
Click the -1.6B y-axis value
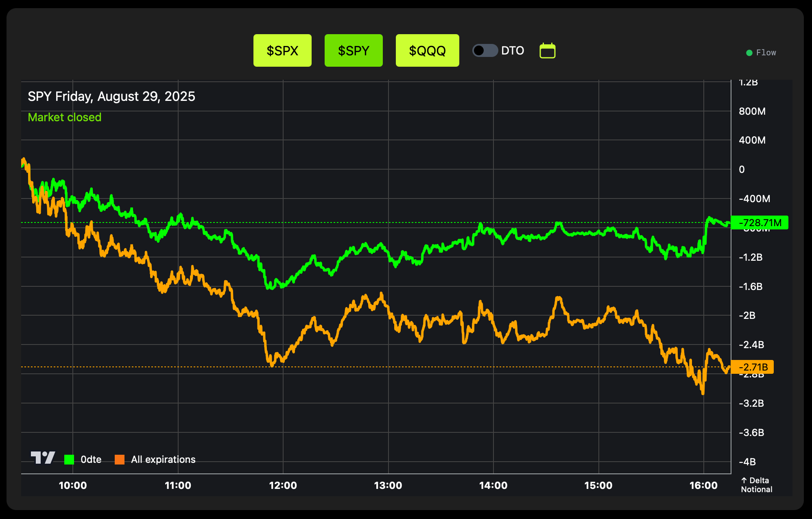pyautogui.click(x=751, y=287)
